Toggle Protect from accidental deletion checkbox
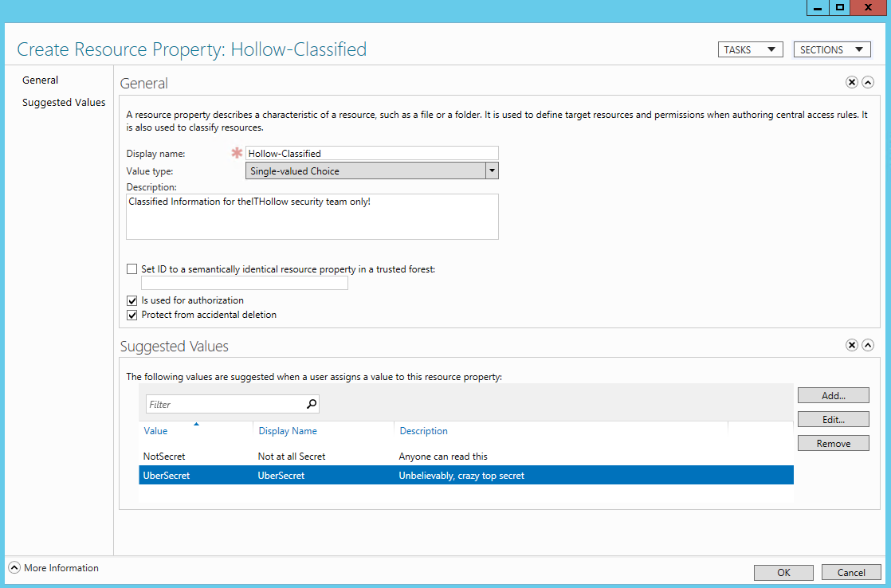This screenshot has height=588, width=891. 132,315
